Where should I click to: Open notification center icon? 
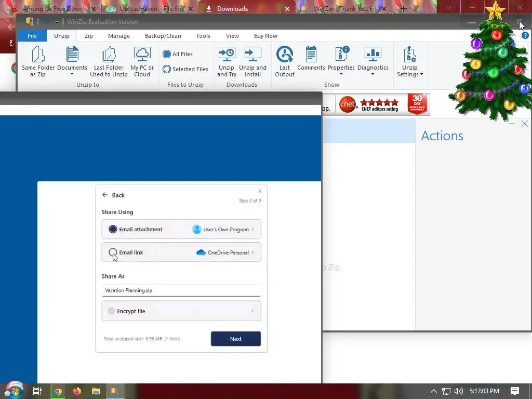(515, 391)
